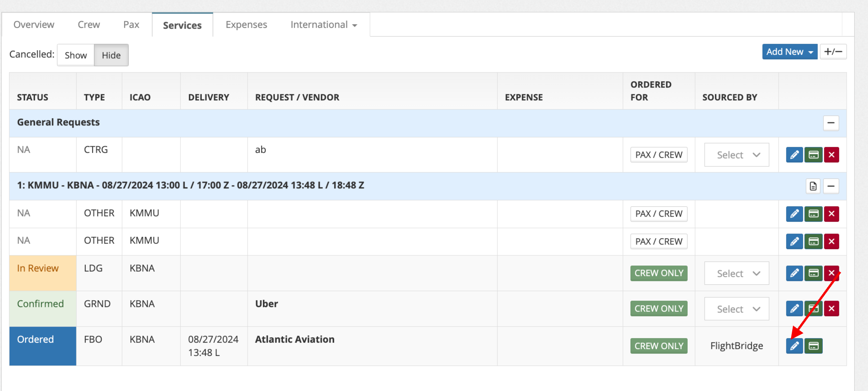868x391 pixels.
Task: Show cancelled services
Action: point(76,55)
